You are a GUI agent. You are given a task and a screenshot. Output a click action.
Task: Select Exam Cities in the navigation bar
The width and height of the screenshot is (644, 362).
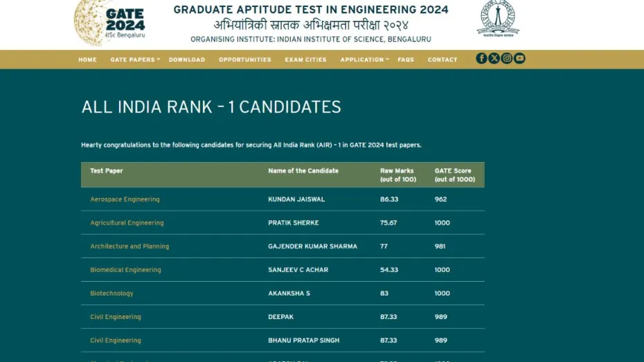pos(305,60)
